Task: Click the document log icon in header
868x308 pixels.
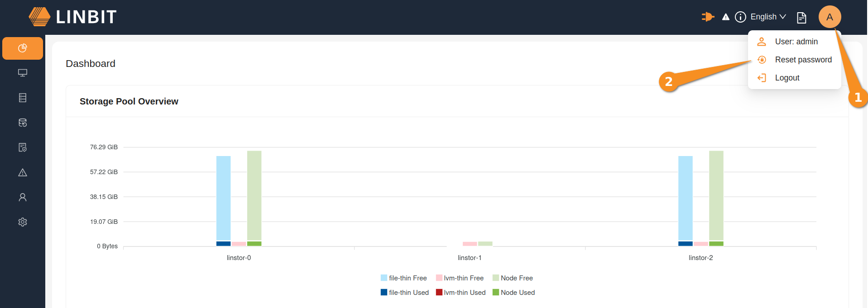Action: tap(801, 17)
